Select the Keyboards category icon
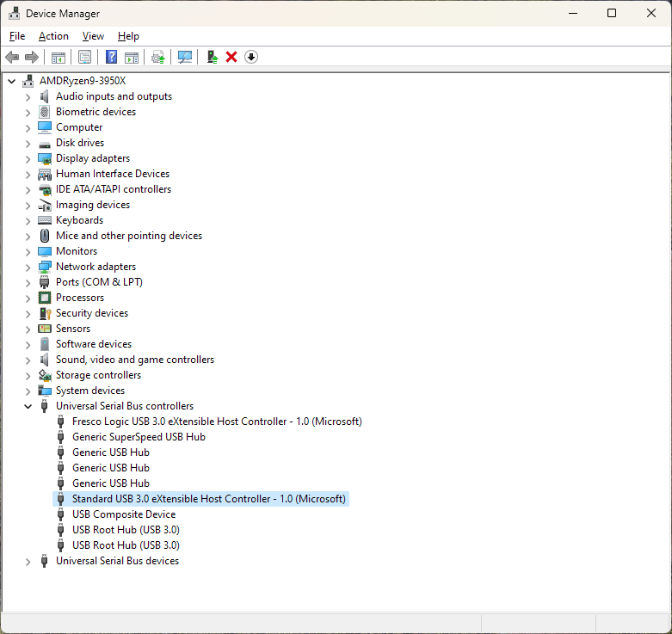This screenshot has width=672, height=634. click(x=45, y=220)
